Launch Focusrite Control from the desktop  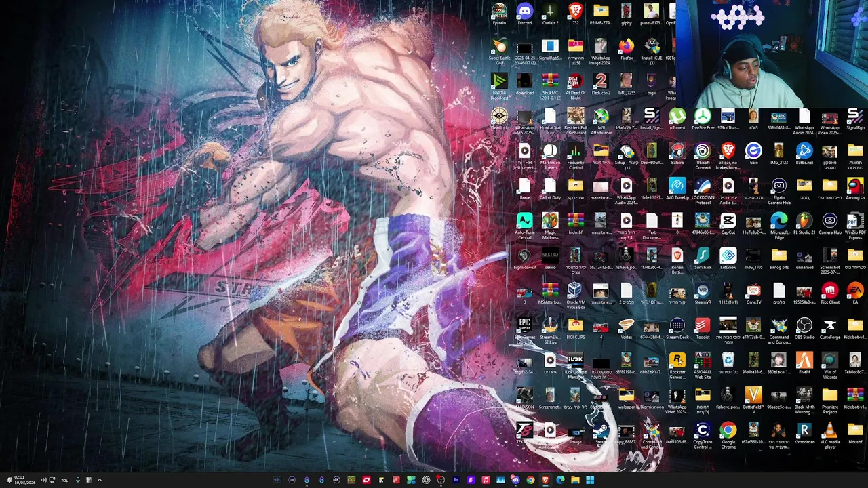[x=575, y=156]
